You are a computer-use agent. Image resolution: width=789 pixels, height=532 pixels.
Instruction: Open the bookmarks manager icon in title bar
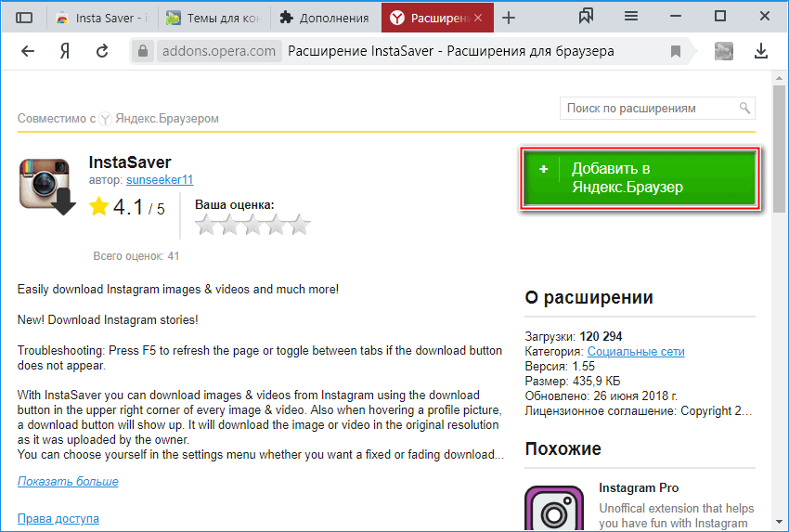(586, 17)
